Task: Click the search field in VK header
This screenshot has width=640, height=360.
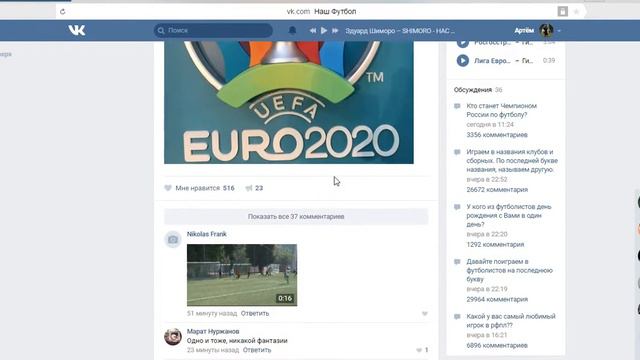Action: coord(213,30)
